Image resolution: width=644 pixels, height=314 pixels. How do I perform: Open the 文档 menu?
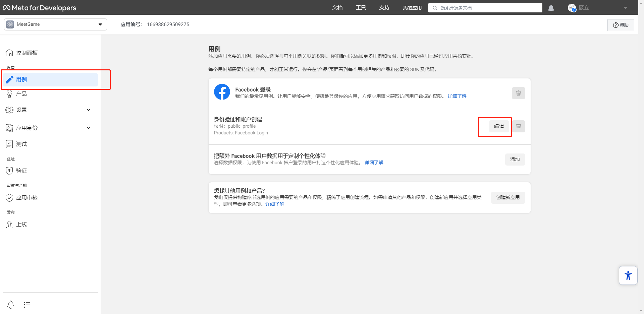[x=337, y=8]
